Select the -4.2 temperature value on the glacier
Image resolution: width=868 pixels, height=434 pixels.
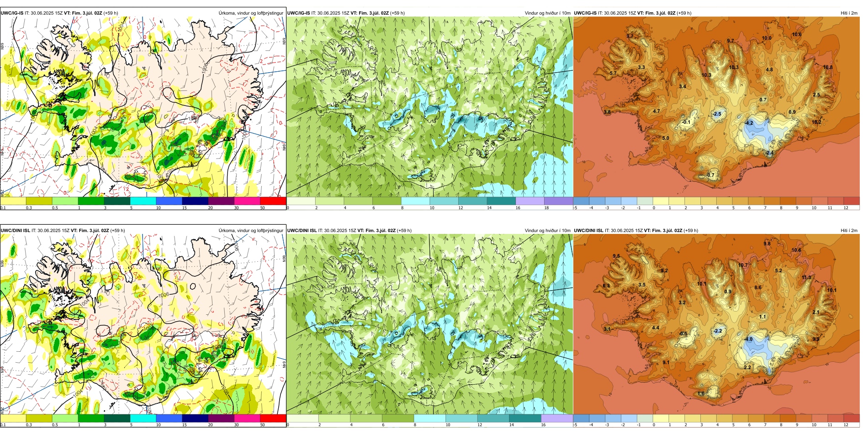[x=749, y=123]
